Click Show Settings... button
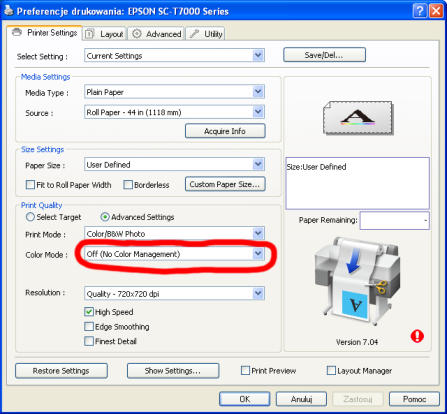Image resolution: width=447 pixels, height=414 pixels. tap(173, 371)
